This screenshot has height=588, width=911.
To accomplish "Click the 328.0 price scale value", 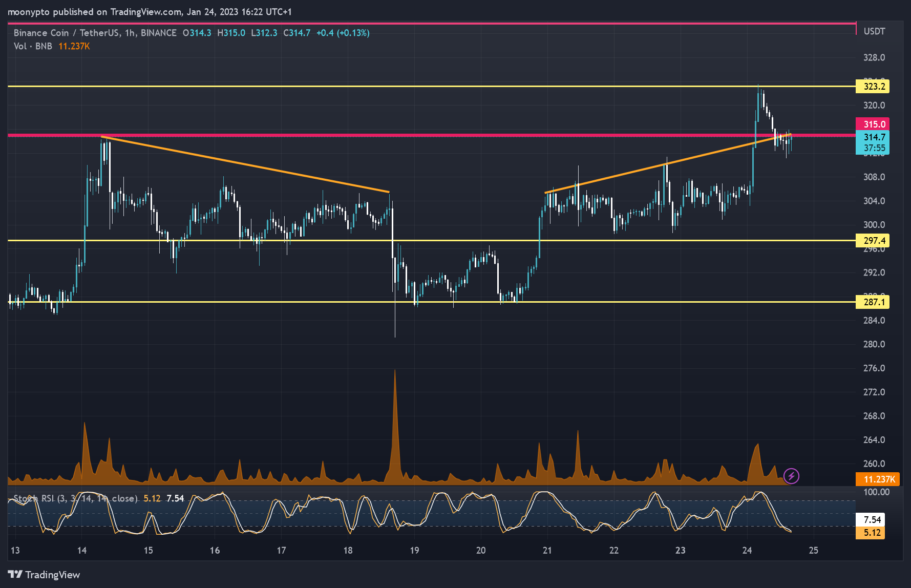I will (x=874, y=57).
